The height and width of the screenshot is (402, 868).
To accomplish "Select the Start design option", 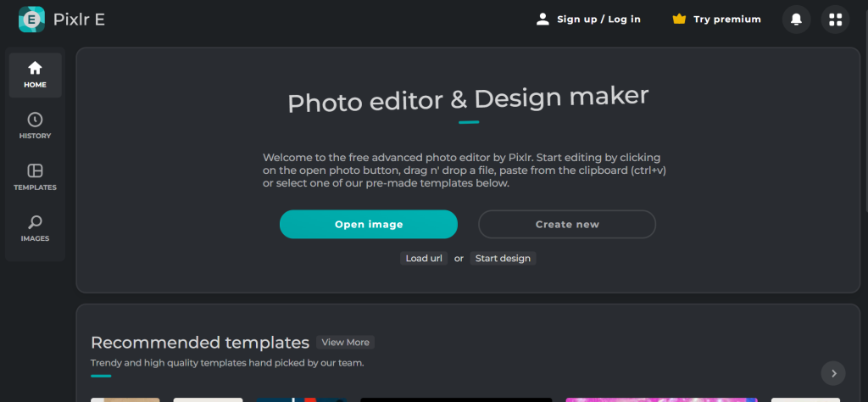I will [503, 259].
